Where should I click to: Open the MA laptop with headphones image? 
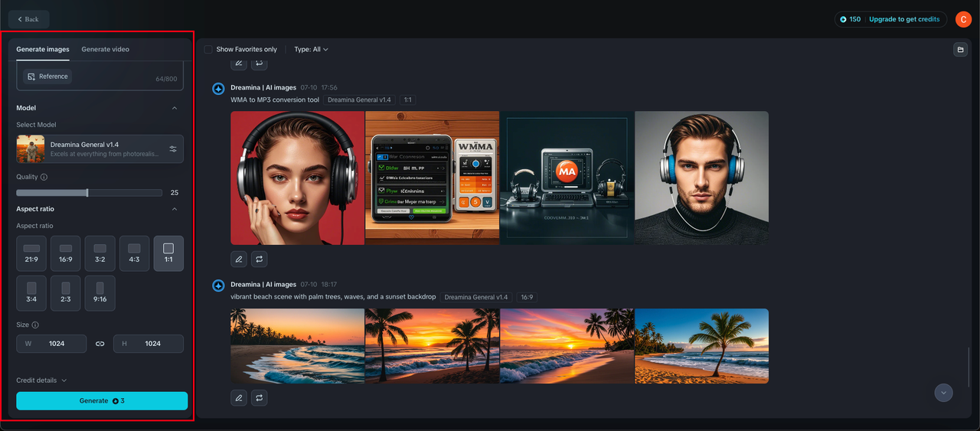(x=567, y=178)
